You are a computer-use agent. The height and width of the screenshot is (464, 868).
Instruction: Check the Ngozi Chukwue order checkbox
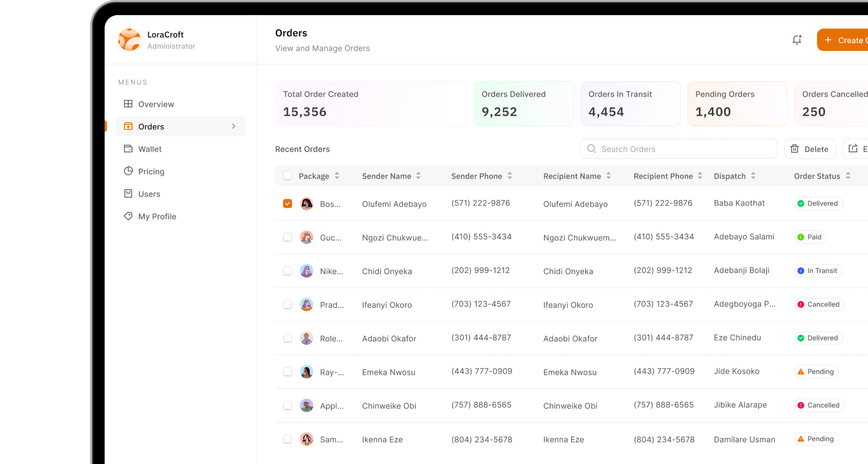coord(287,237)
